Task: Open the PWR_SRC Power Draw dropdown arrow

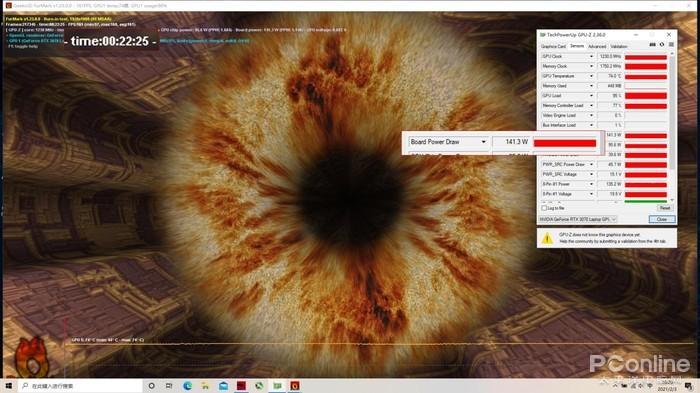Action: tap(591, 165)
